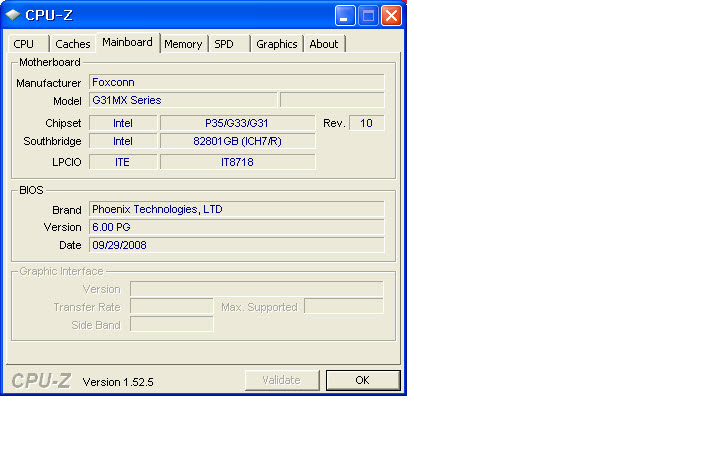Click the Side Band field

pyautogui.click(x=172, y=325)
